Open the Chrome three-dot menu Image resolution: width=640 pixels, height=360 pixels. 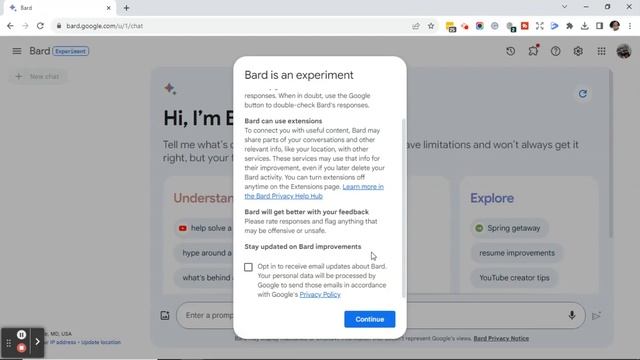pyautogui.click(x=630, y=26)
